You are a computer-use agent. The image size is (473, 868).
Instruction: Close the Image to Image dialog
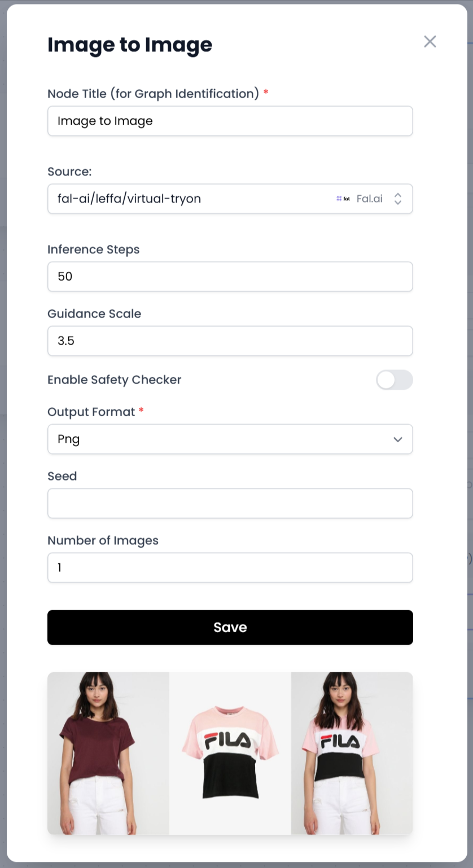point(430,42)
